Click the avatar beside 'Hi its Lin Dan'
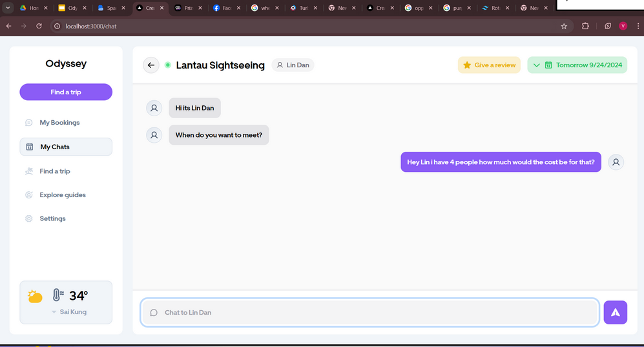Image resolution: width=644 pixels, height=347 pixels. (154, 108)
